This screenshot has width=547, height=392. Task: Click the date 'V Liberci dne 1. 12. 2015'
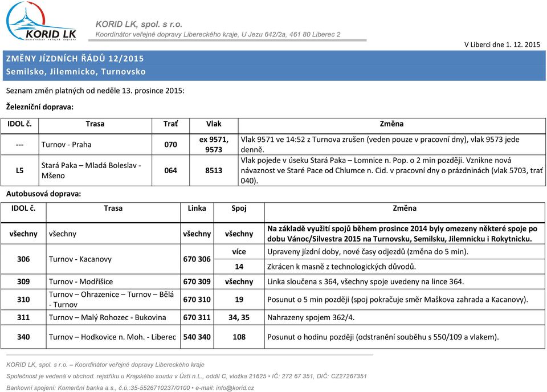click(502, 44)
